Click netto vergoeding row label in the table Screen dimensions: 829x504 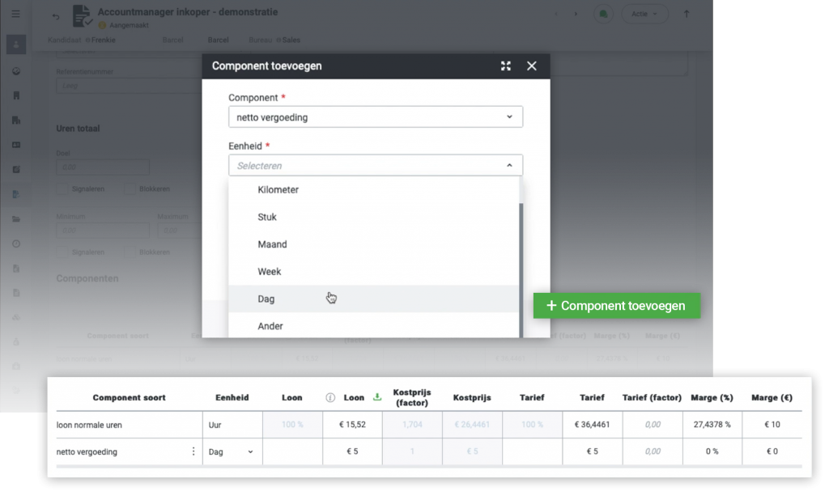(87, 452)
